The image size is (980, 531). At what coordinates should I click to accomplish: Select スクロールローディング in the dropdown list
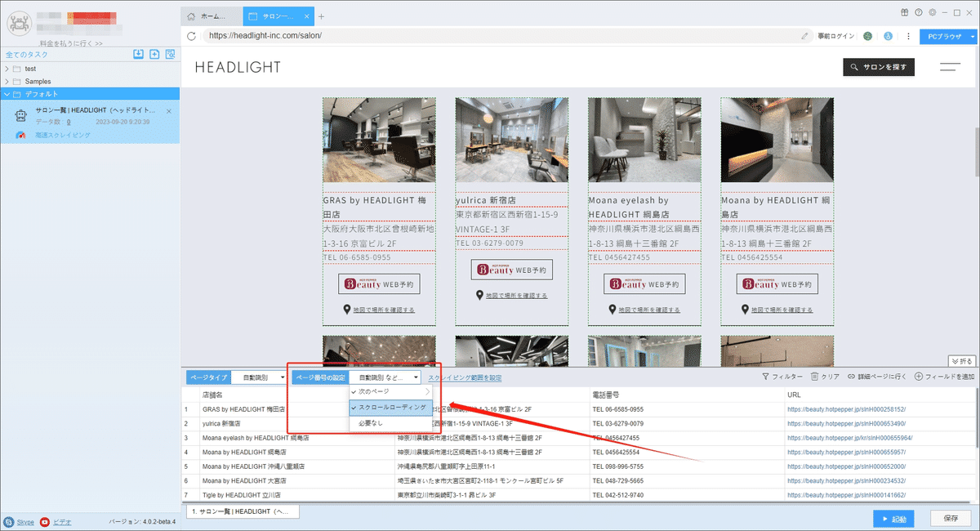point(391,407)
